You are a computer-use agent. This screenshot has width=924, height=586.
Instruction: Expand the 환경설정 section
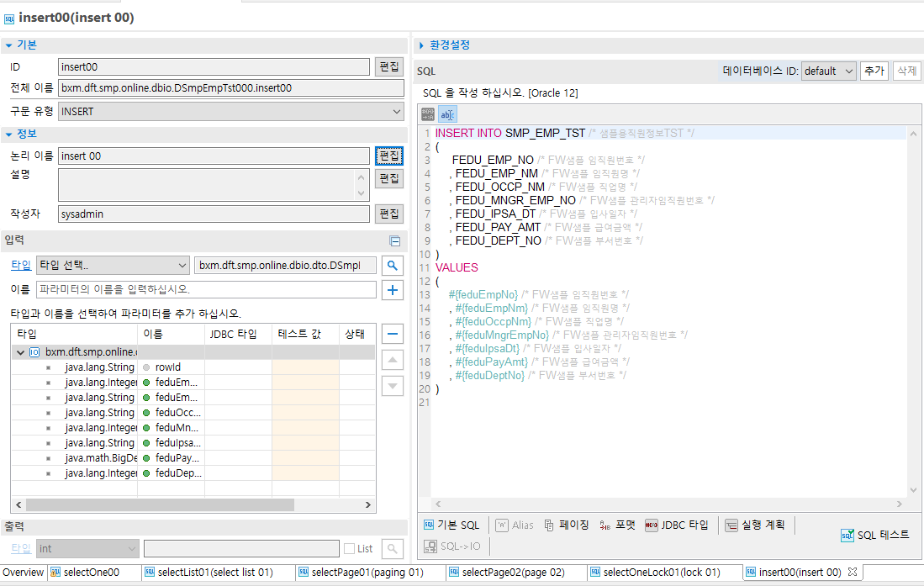pos(422,45)
